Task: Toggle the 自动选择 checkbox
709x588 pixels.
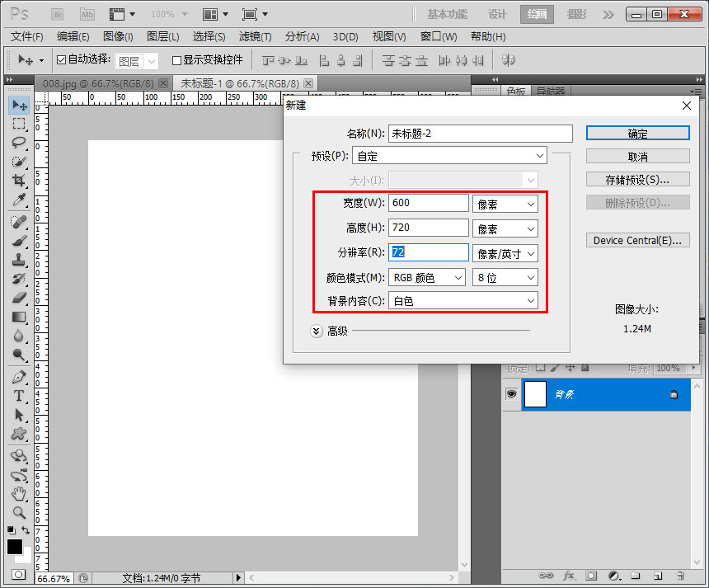Action: point(62,59)
